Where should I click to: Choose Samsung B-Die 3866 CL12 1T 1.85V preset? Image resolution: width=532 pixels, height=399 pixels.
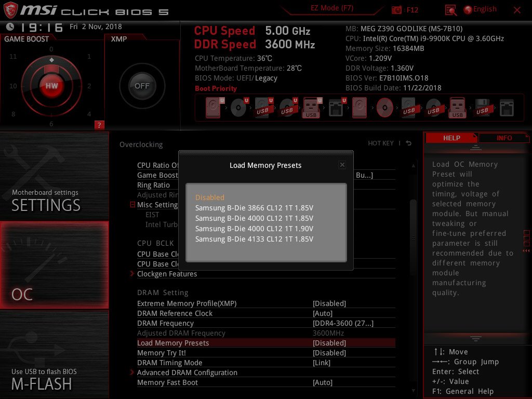tap(254, 208)
